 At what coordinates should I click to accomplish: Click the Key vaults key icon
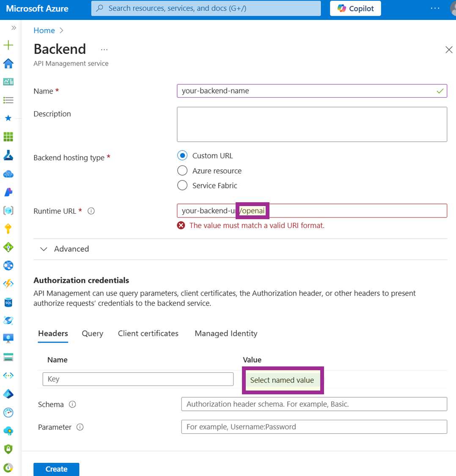click(x=8, y=229)
